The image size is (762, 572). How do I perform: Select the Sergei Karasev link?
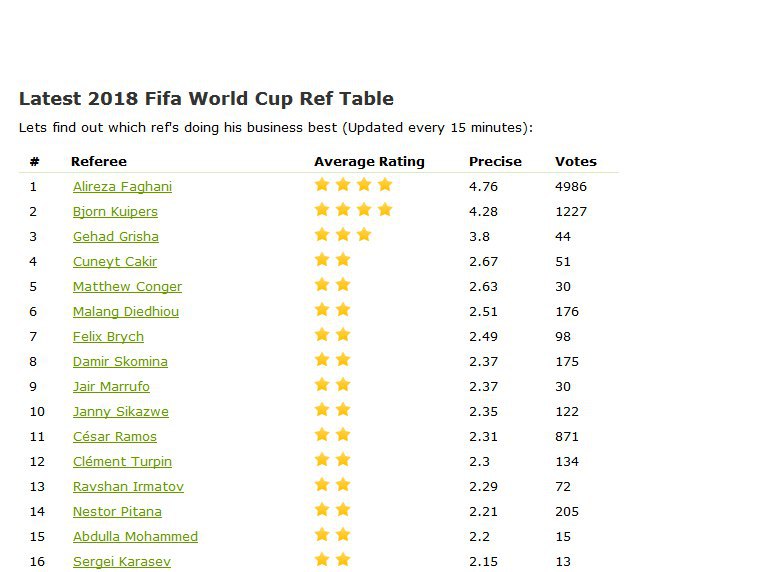click(x=121, y=562)
